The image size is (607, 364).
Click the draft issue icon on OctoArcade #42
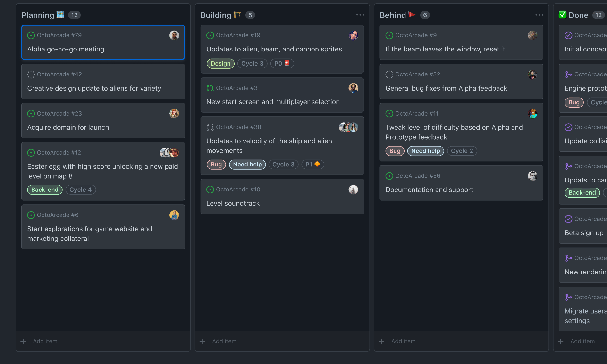pos(31,74)
